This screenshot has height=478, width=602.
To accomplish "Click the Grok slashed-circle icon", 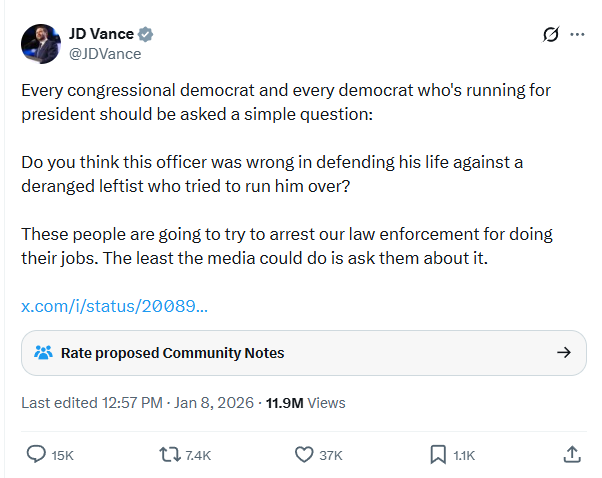I will click(550, 35).
